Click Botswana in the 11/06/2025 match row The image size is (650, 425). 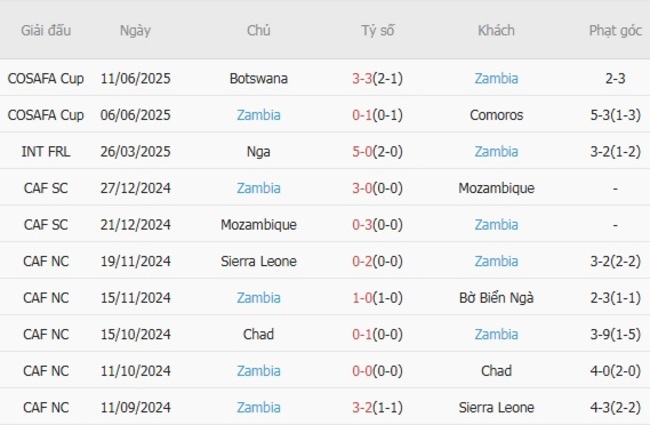(x=259, y=78)
